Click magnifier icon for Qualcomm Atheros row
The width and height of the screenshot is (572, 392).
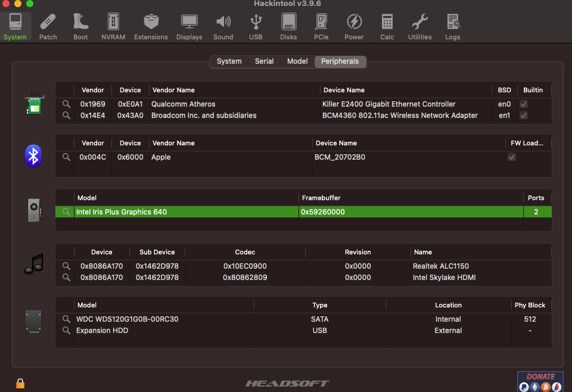coord(66,104)
